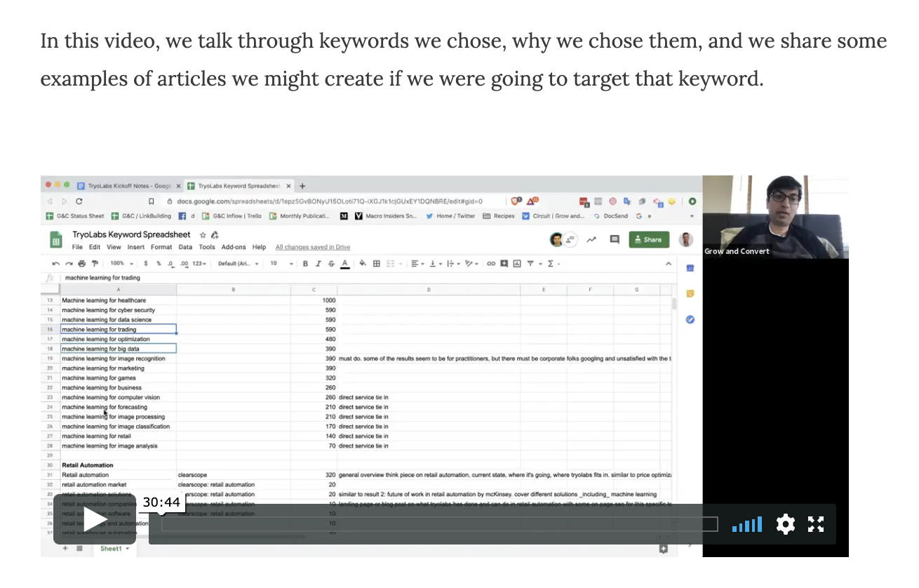Click the video progress bar
919x588 pixels.
440,524
